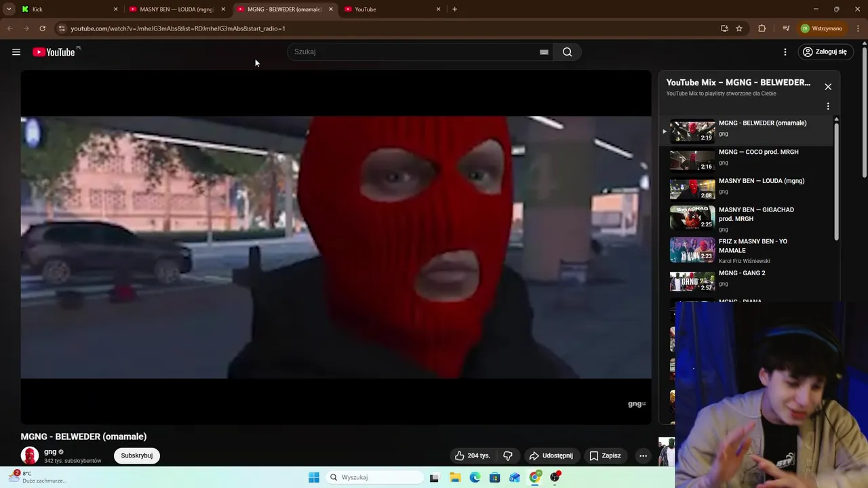Go forward with Chrome forward arrow
868x488 pixels.
pyautogui.click(x=26, y=28)
